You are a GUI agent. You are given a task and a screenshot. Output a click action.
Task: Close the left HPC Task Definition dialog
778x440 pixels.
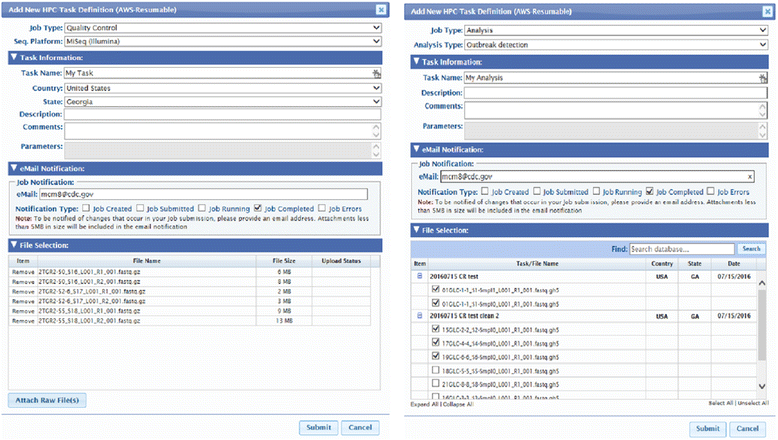pos(380,9)
